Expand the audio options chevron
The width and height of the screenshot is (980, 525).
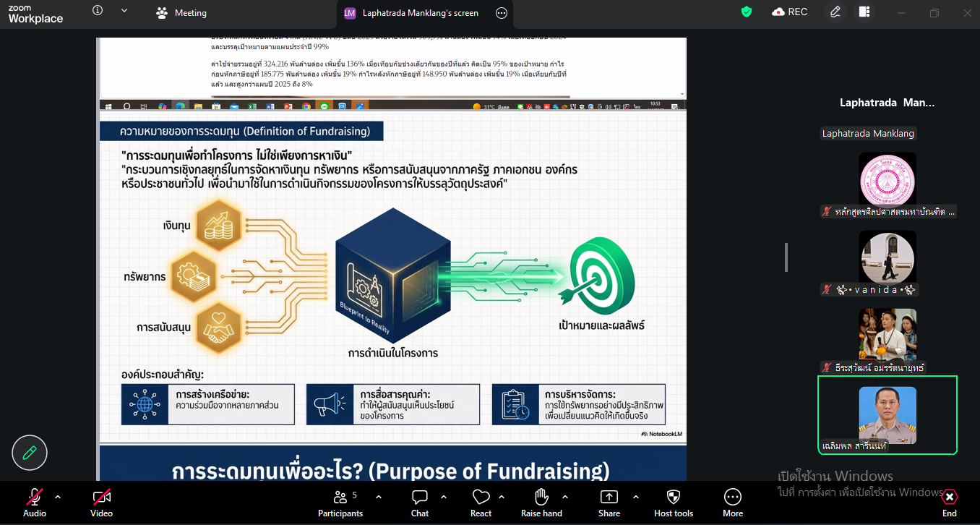58,497
